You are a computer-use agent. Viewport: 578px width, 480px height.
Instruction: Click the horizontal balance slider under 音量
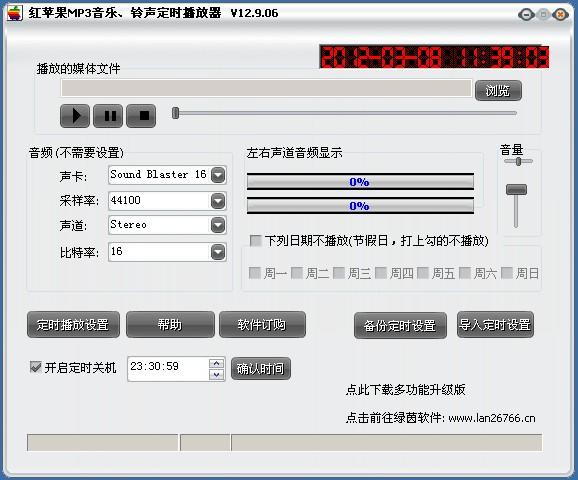tap(518, 161)
